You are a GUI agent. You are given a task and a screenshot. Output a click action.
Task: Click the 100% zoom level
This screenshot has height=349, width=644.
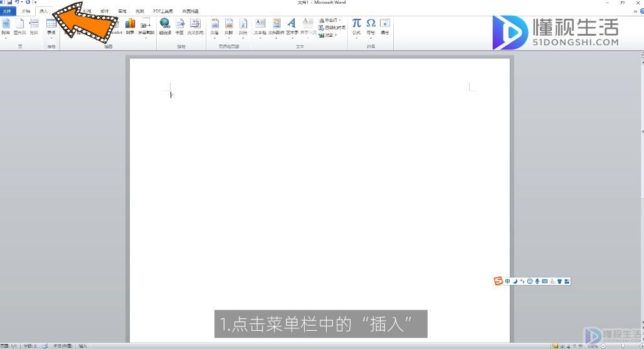coord(592,346)
